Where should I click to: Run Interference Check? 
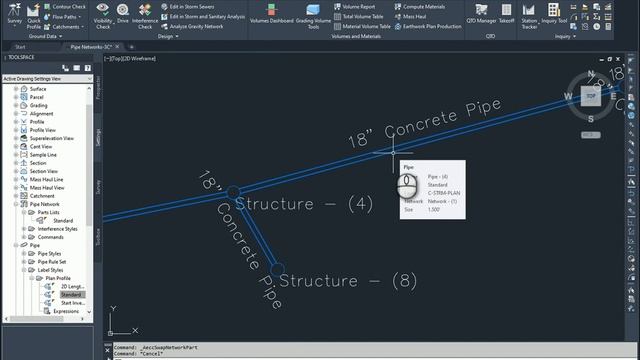pyautogui.click(x=144, y=16)
